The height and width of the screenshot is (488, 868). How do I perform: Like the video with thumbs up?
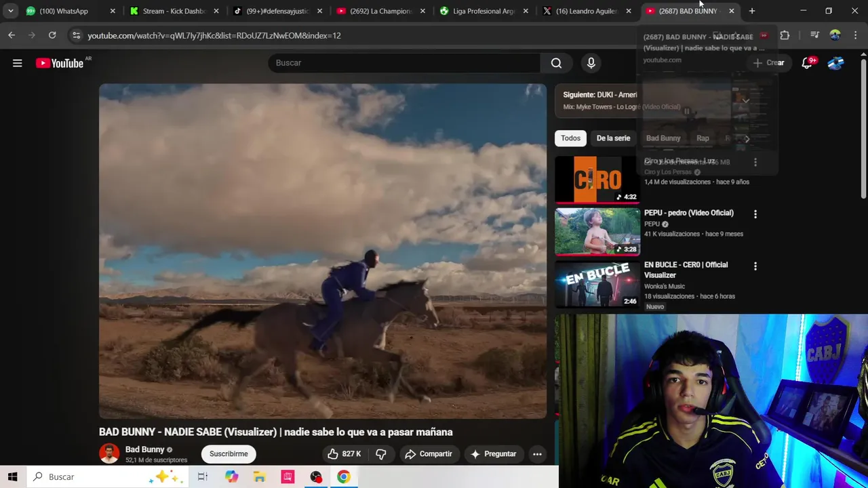click(344, 454)
